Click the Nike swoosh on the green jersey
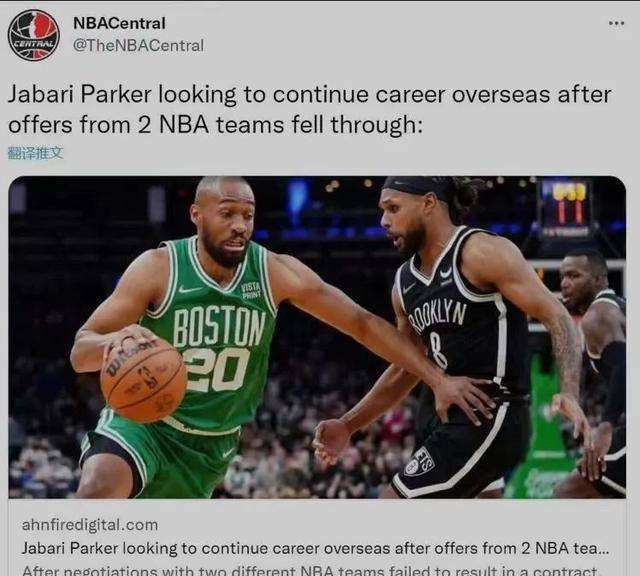The height and width of the screenshot is (576, 640). [x=190, y=289]
